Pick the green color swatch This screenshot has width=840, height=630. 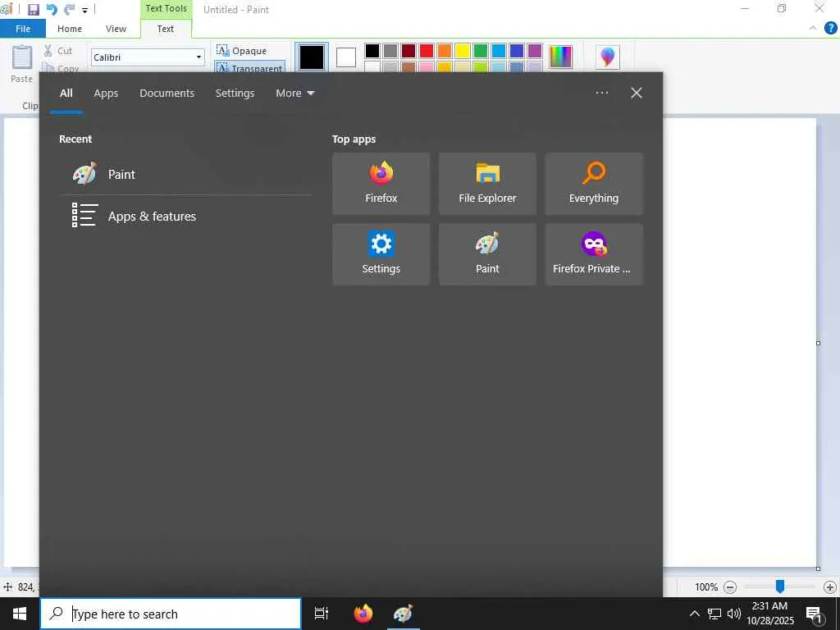481,51
